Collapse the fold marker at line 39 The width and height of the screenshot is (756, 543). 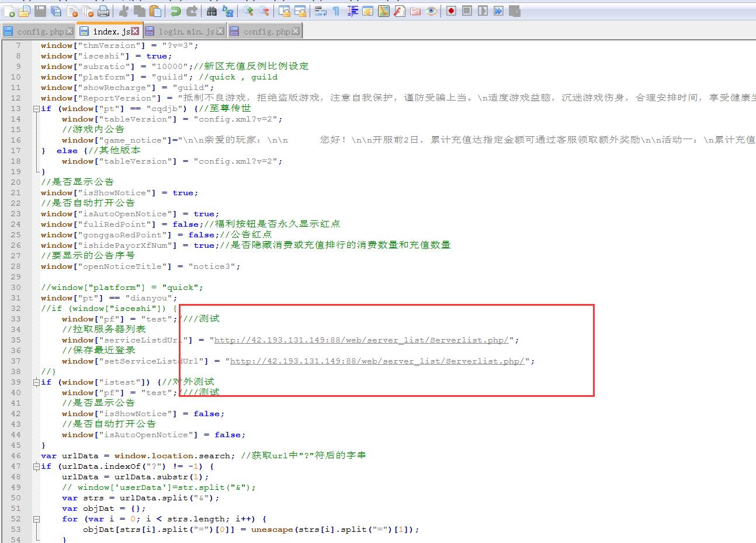tap(36, 382)
